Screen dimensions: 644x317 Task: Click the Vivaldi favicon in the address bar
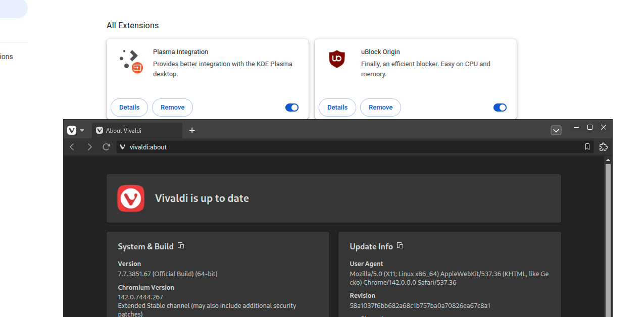pyautogui.click(x=122, y=147)
